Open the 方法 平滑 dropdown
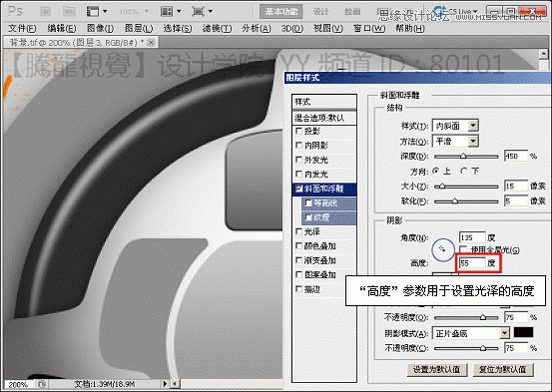 point(455,141)
